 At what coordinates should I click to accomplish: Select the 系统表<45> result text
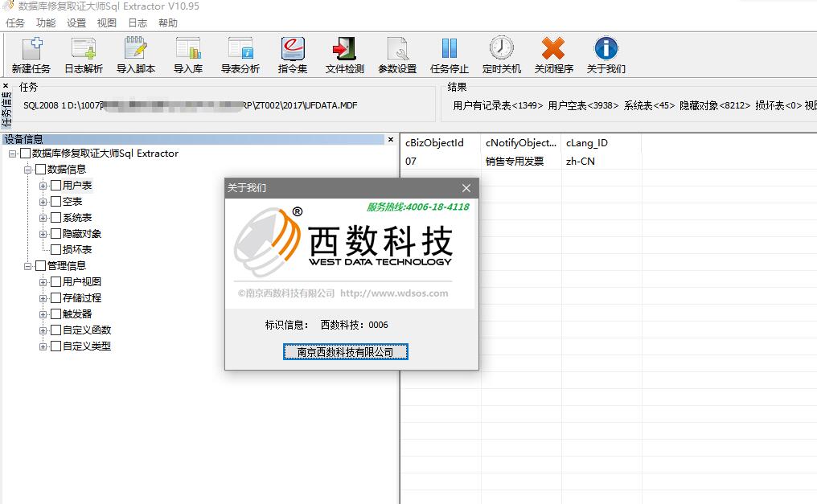[x=649, y=105]
